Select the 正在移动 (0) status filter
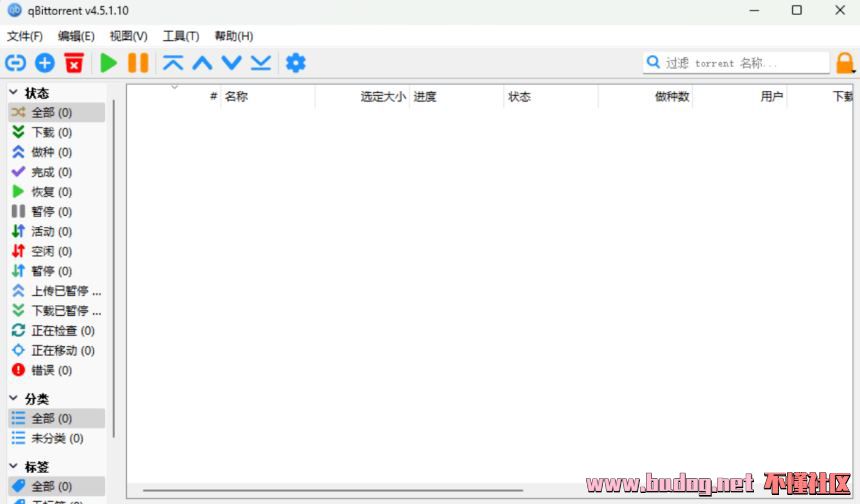Viewport: 860px width, 504px height. click(x=56, y=350)
